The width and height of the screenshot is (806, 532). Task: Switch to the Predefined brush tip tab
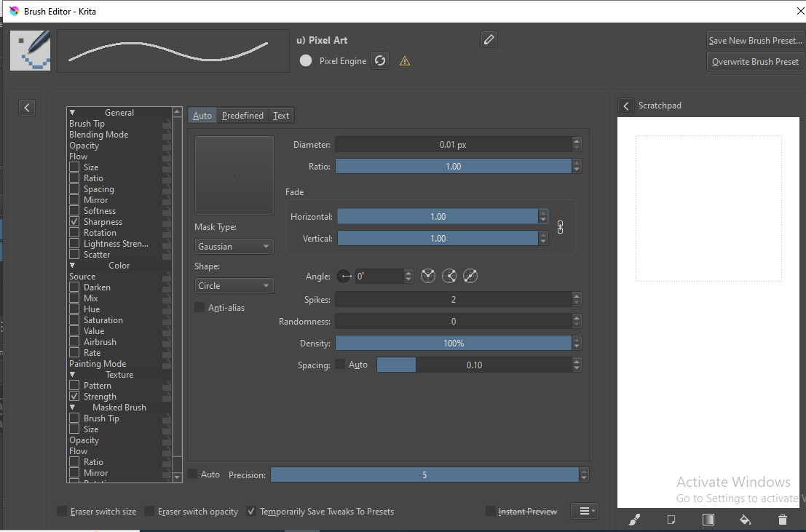click(242, 116)
